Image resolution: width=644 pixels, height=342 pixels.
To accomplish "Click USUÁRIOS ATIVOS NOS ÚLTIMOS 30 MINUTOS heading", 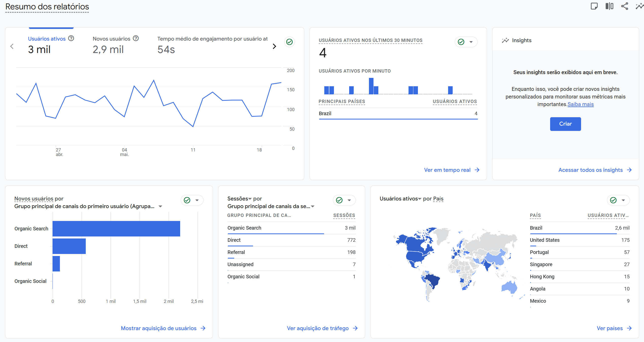I will pyautogui.click(x=370, y=40).
